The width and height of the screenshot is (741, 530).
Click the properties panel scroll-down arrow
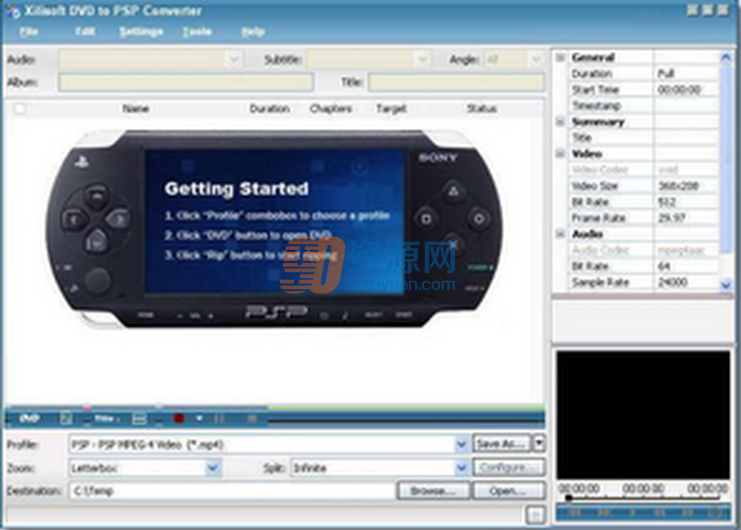click(x=726, y=284)
